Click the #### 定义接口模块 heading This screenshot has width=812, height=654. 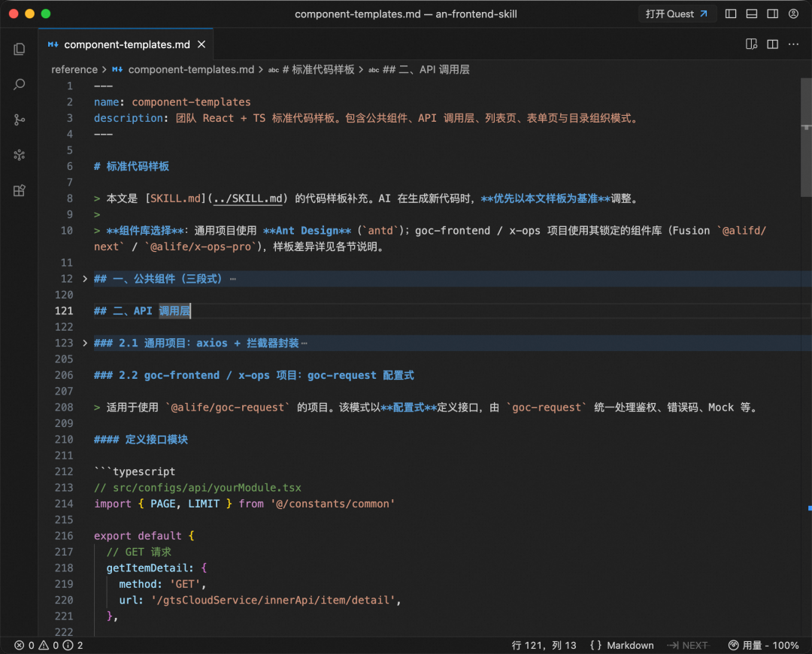click(x=141, y=439)
